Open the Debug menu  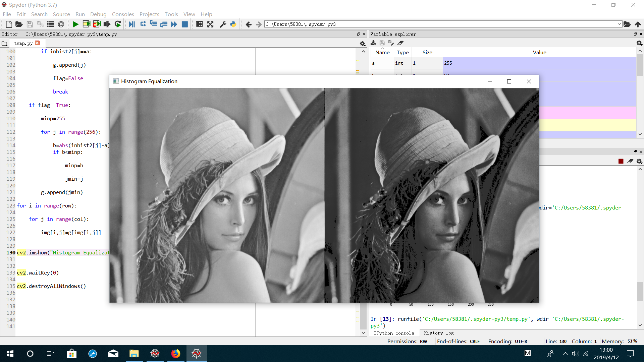(x=98, y=14)
